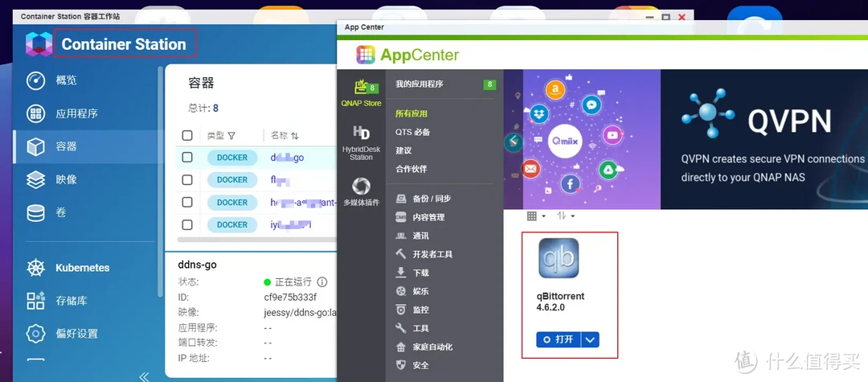Maximize the Container Station window
The width and height of the screenshot is (868, 382).
tap(666, 17)
